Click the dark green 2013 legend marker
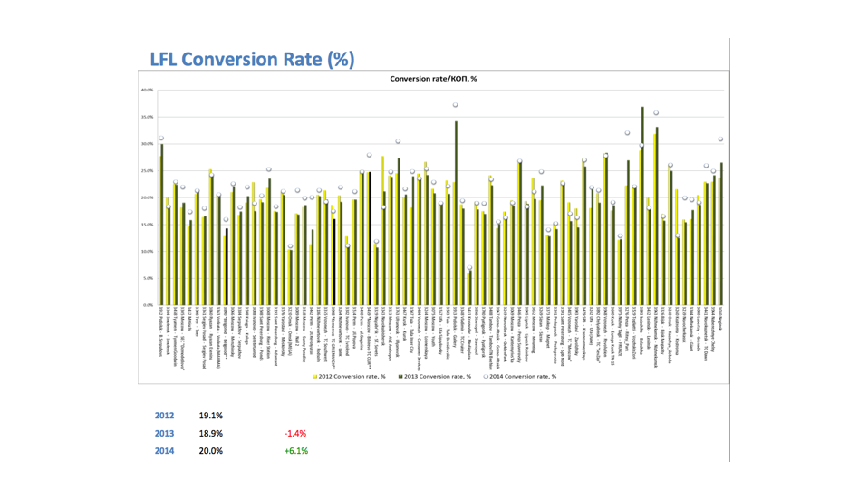 coord(400,376)
